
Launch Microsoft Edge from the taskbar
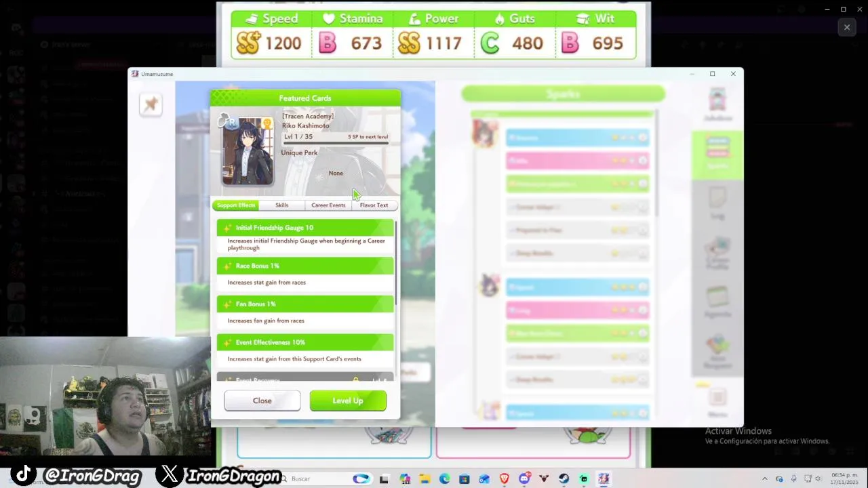[x=444, y=479]
